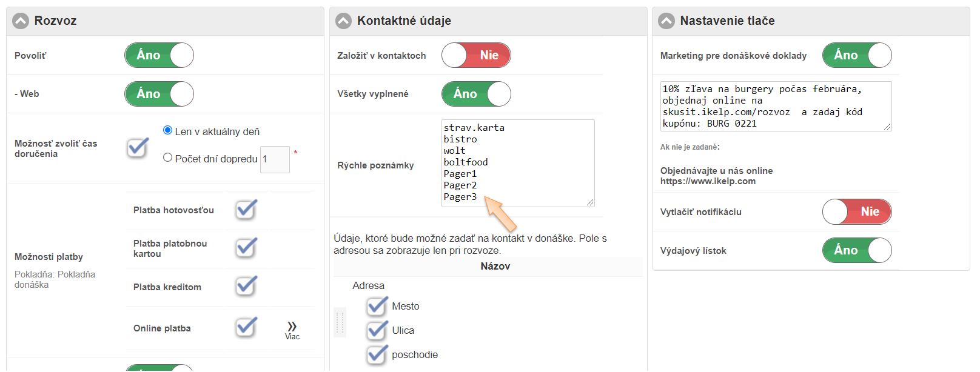Collapse the Nastavenie tlače panel chevron
The image size is (980, 372).
pyautogui.click(x=666, y=21)
